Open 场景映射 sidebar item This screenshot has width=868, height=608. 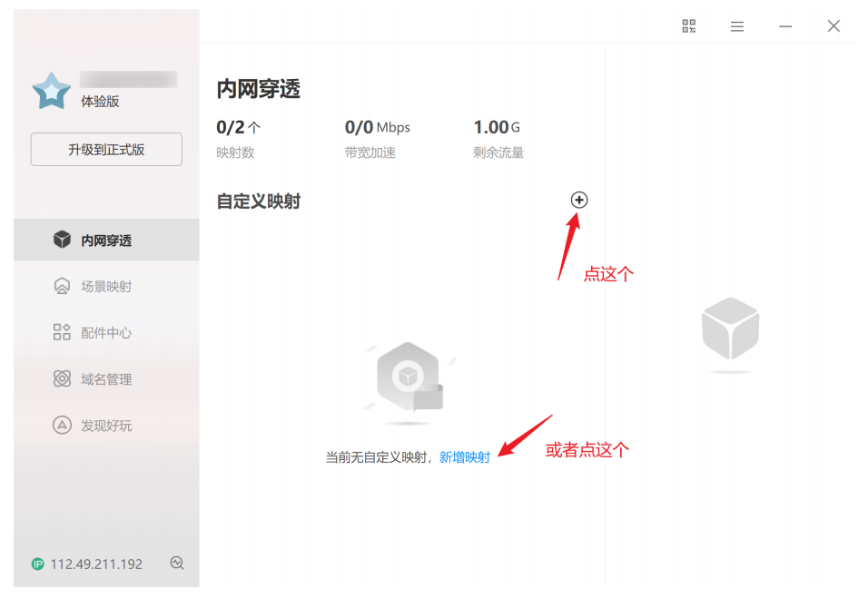click(106, 286)
